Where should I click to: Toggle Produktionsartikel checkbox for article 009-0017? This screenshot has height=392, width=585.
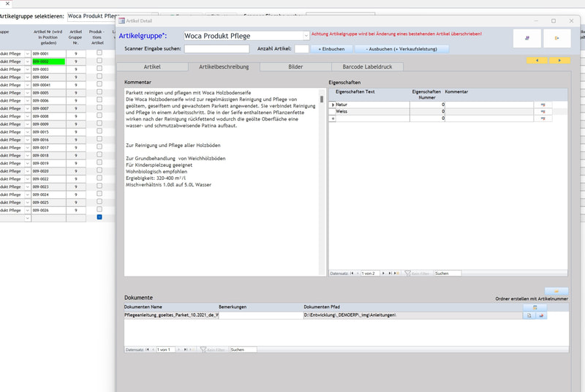pos(99,147)
